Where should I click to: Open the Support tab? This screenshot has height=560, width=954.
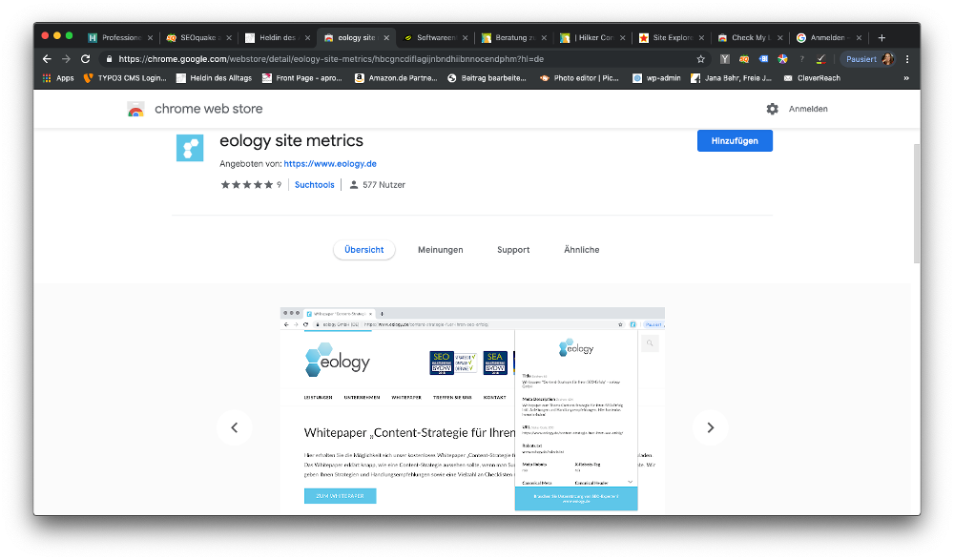[513, 250]
